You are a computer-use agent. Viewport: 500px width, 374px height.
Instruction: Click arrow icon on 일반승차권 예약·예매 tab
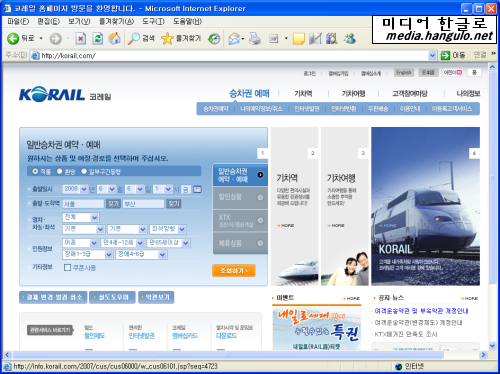click(x=260, y=175)
